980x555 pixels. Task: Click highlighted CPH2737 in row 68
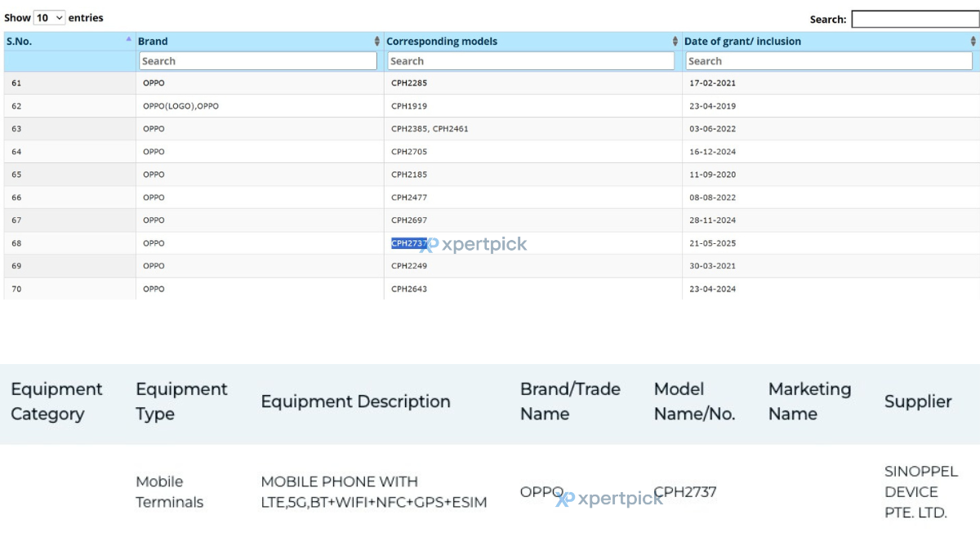tap(409, 243)
